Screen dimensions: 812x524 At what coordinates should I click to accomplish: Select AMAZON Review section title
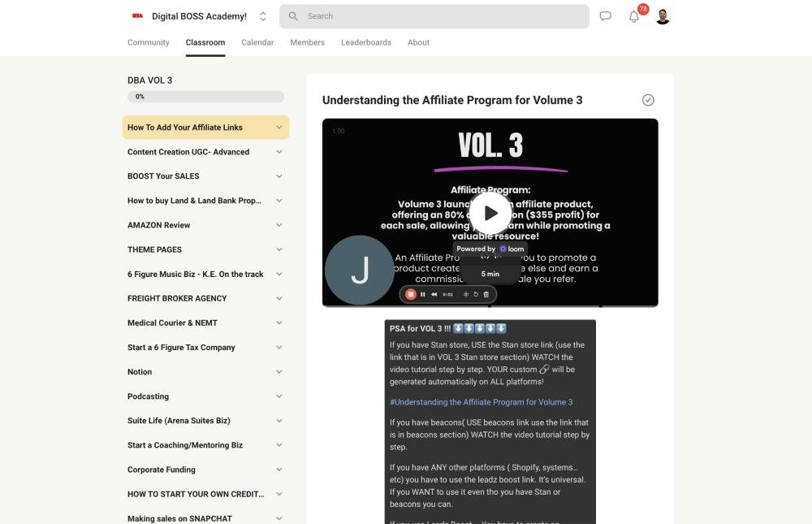(158, 225)
